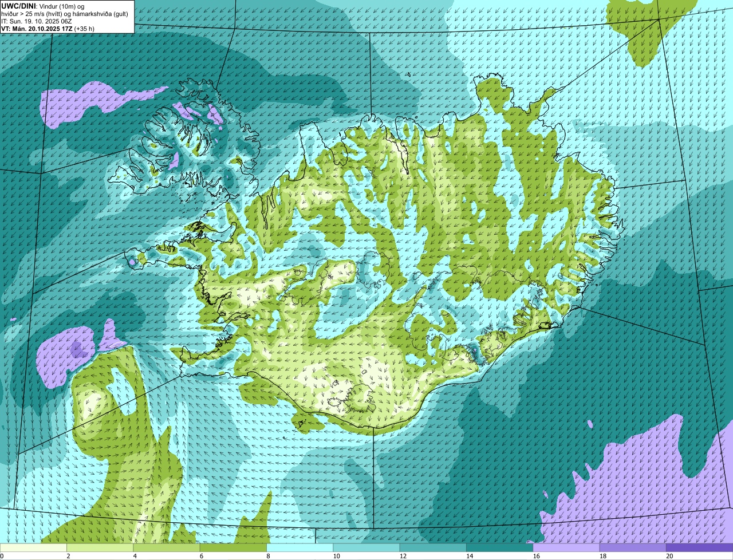Image resolution: width=733 pixels, height=560 pixels.
Task: Click the legend scale label "16"
Action: pos(536,556)
